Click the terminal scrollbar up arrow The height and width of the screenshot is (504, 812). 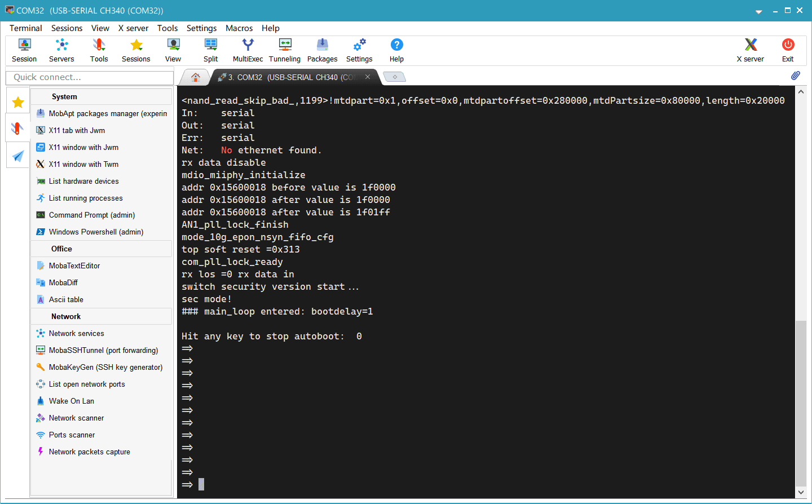coord(801,91)
